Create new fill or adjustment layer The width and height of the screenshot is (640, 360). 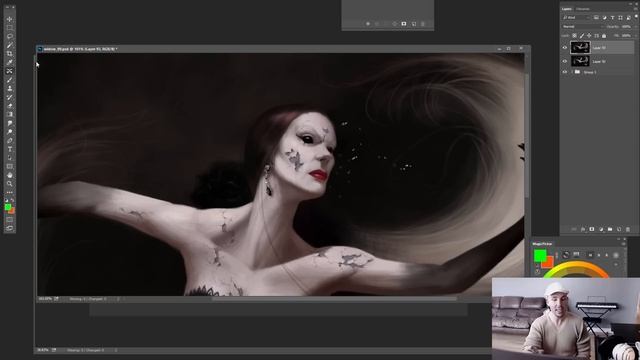pos(601,229)
